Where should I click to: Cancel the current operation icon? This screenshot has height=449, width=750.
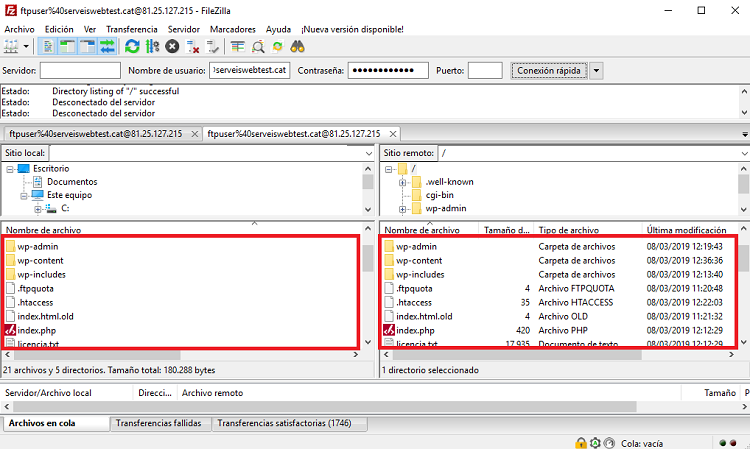click(x=172, y=46)
